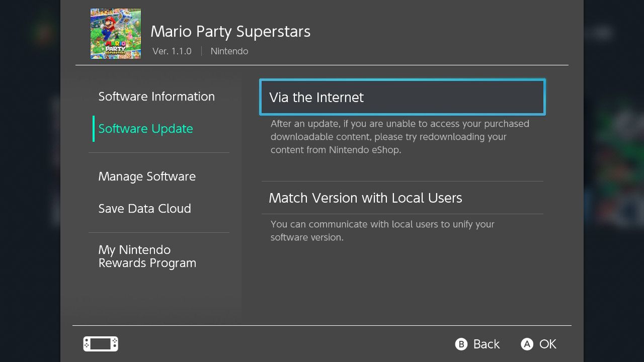The image size is (644, 362).
Task: Open Save Data Cloud settings
Action: click(x=145, y=209)
